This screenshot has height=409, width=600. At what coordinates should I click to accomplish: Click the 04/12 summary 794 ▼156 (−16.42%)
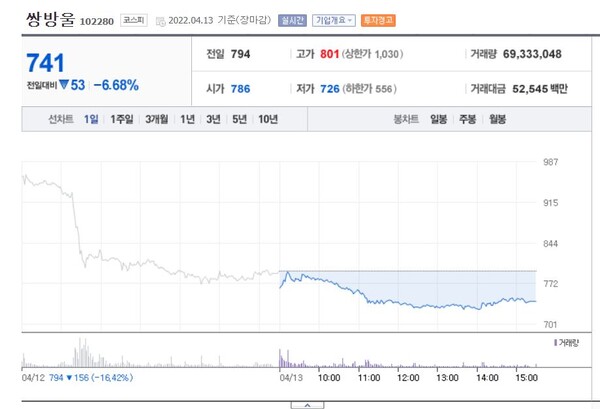tap(91, 378)
